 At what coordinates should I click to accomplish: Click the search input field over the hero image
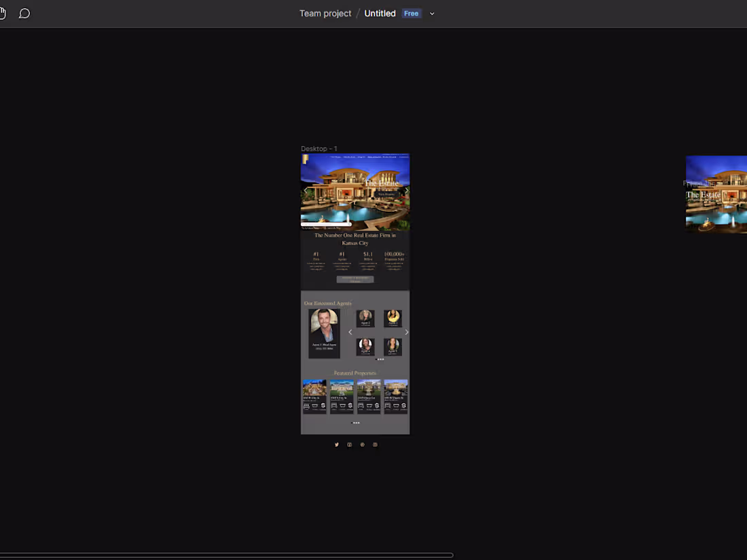coord(326,223)
